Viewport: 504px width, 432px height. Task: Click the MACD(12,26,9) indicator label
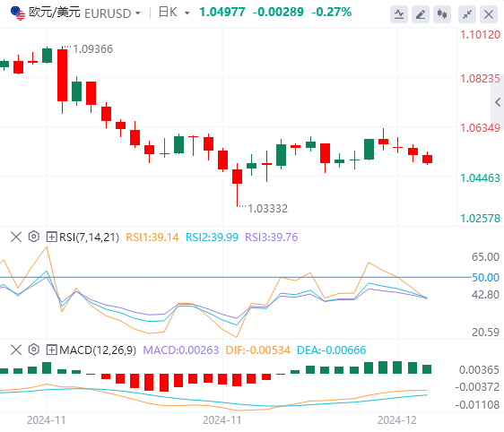click(x=98, y=350)
